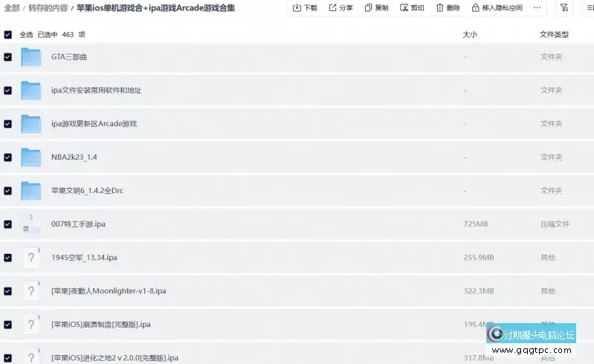This screenshot has width=594, height=364.
Task: Click the 苹果文明6_1.4.2全Dlc folder icon
Action: pos(31,190)
